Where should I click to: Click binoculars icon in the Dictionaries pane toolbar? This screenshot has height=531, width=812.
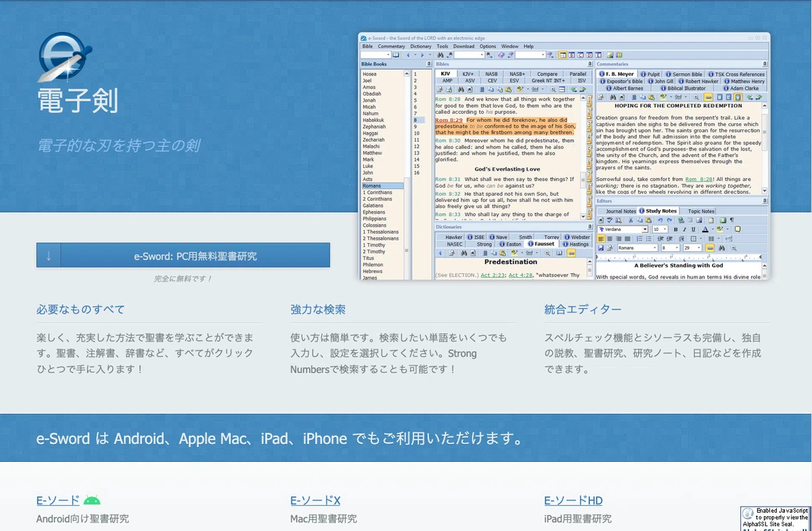pos(464,253)
